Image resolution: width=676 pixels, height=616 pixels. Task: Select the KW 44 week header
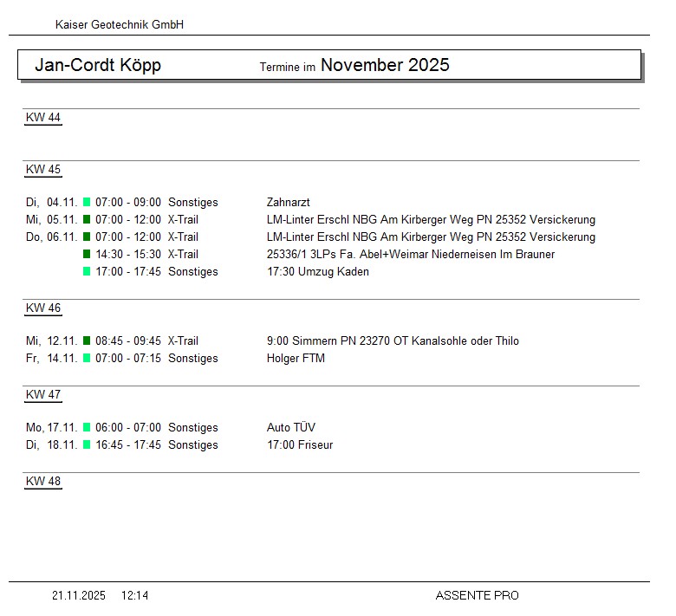point(43,118)
